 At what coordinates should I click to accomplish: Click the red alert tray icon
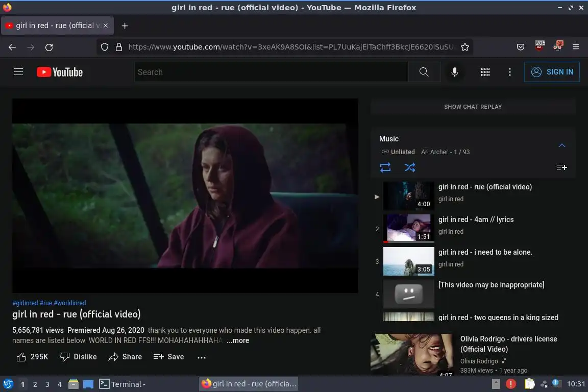tap(511, 384)
